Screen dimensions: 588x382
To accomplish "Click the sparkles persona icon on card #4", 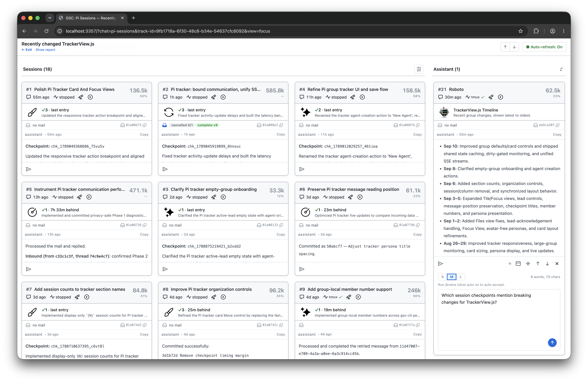I will pos(306,112).
